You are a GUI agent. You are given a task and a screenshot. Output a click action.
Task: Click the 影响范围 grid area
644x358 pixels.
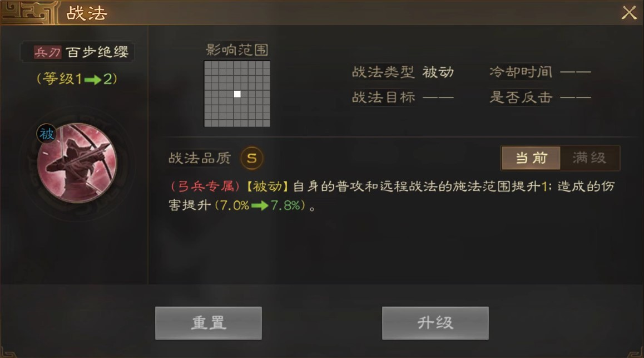pos(237,94)
